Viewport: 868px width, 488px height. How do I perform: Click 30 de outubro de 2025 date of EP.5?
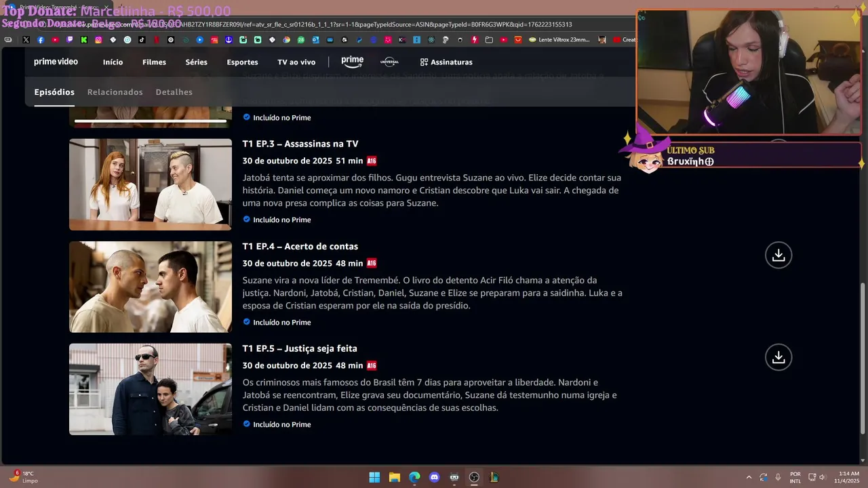click(288, 365)
